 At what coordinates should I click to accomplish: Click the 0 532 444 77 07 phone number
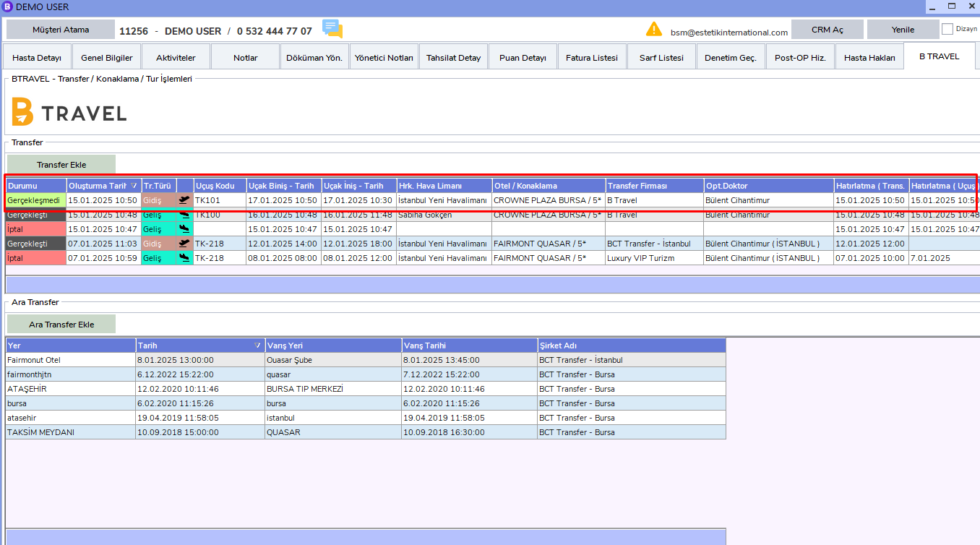coord(275,31)
